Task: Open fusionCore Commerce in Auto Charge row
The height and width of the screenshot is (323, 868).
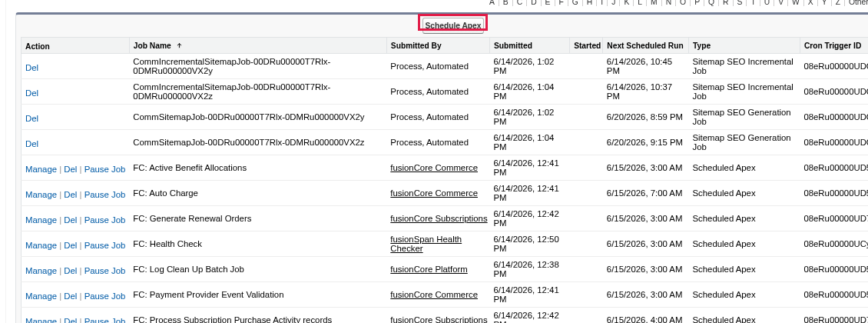Action: coord(434,193)
